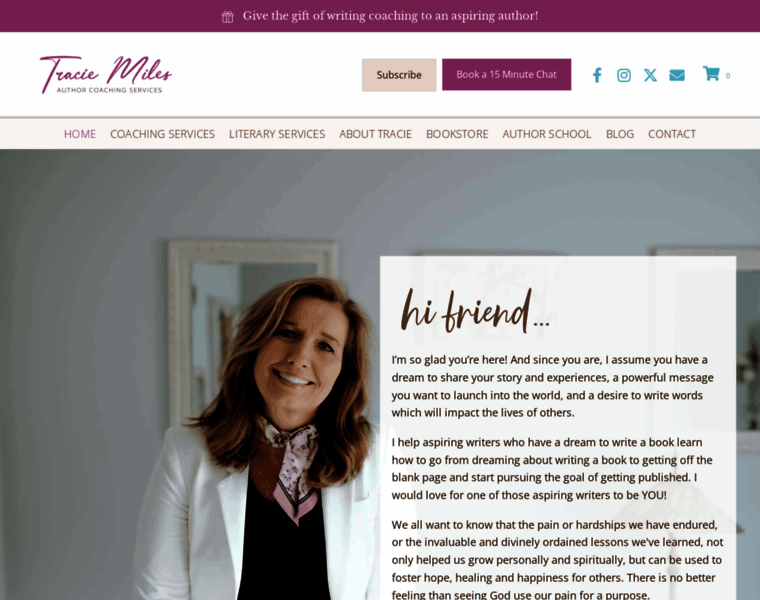
Task: Go to ABOUT TRACIE page
Action: pyautogui.click(x=376, y=134)
